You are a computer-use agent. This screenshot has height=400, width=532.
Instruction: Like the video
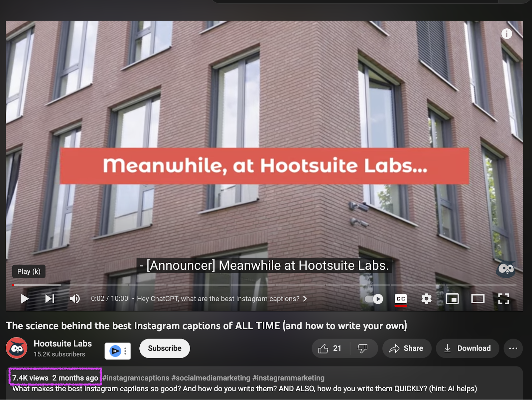pyautogui.click(x=331, y=348)
